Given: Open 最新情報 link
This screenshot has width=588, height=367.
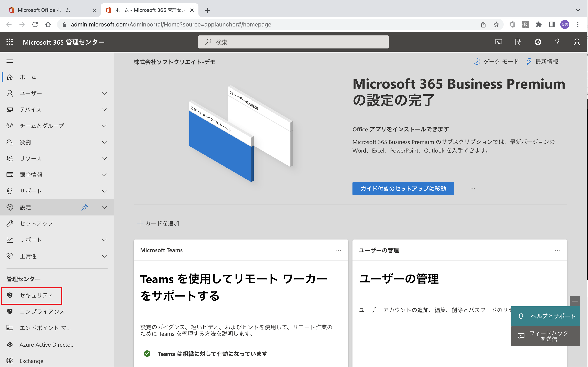Looking at the screenshot, I should (x=542, y=62).
